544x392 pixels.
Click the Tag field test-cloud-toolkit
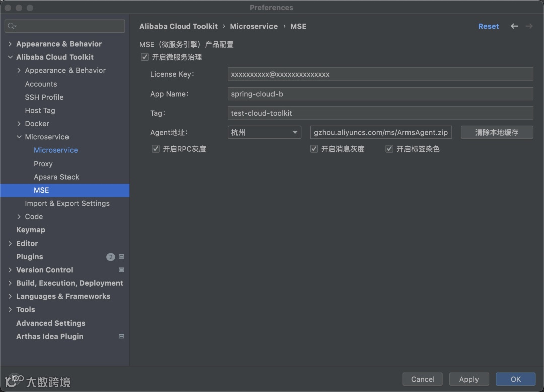(x=380, y=113)
